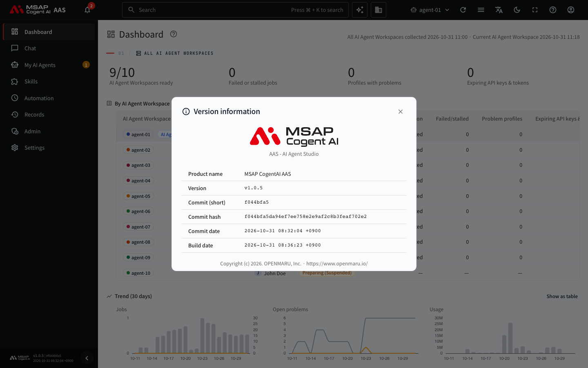Open the user account icon
This screenshot has width=588, height=368.
coord(571,10)
